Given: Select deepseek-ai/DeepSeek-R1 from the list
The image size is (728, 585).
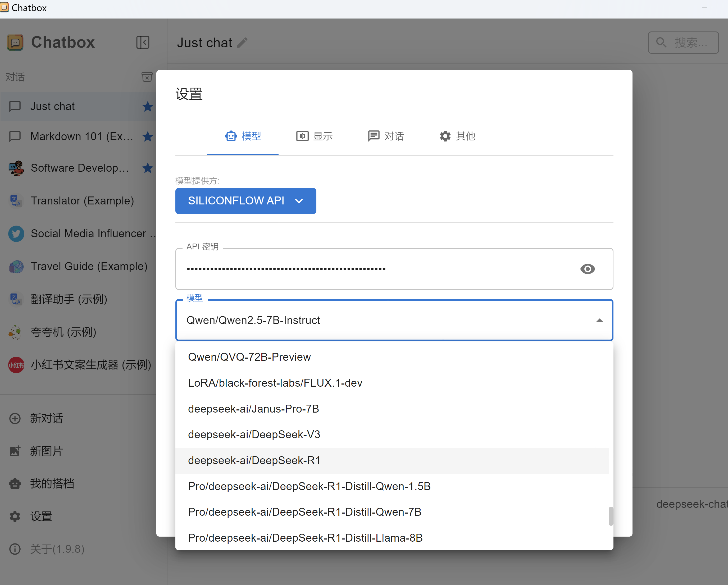Looking at the screenshot, I should [254, 460].
